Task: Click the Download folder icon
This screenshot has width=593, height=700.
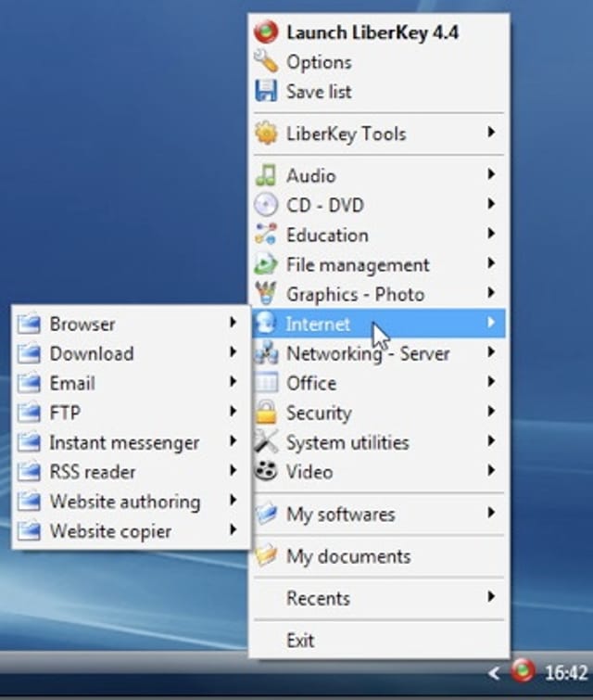Action: (x=29, y=353)
